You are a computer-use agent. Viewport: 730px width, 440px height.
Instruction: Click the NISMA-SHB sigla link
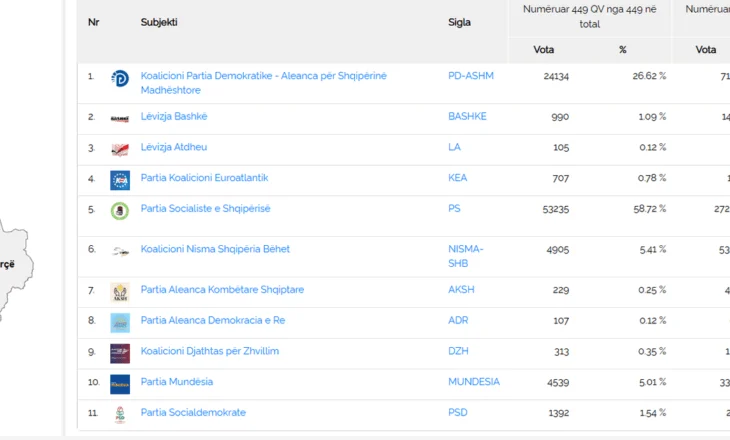tap(466, 256)
